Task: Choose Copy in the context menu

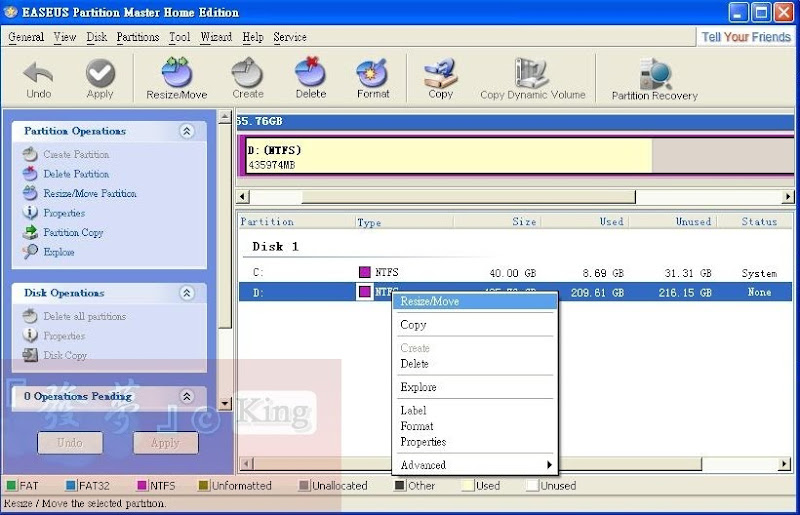Action: pos(475,325)
